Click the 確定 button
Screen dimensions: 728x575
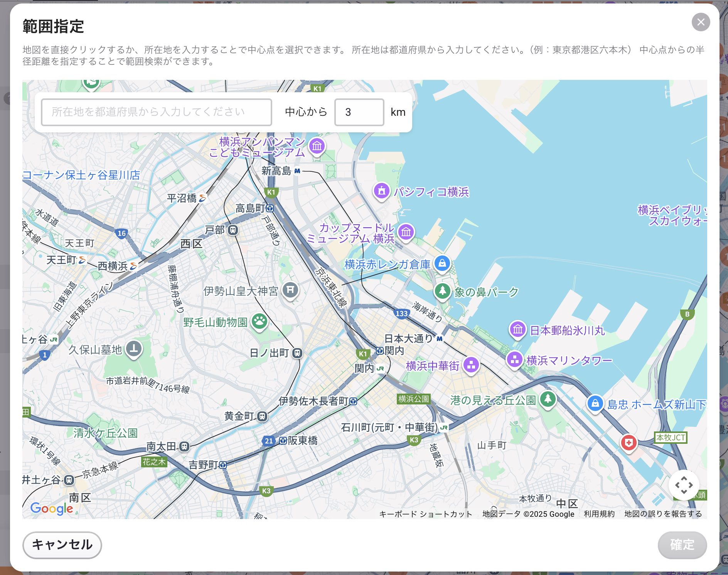coord(682,545)
